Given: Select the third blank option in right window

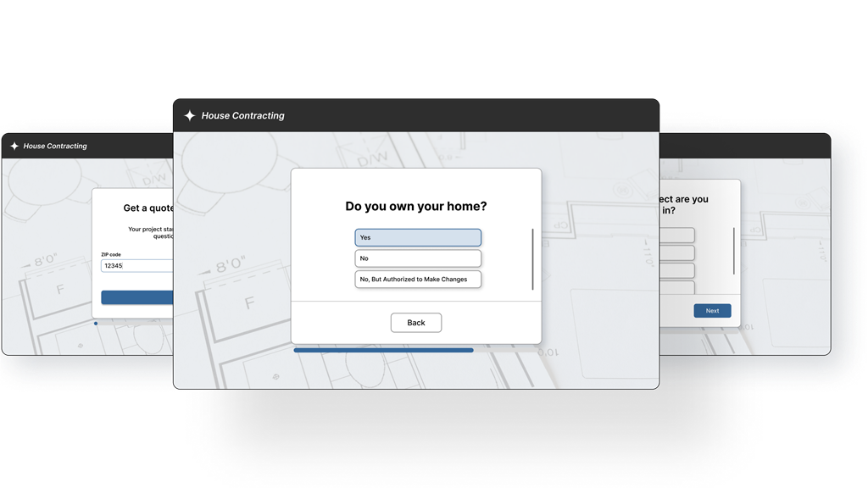Looking at the screenshot, I should click(677, 270).
